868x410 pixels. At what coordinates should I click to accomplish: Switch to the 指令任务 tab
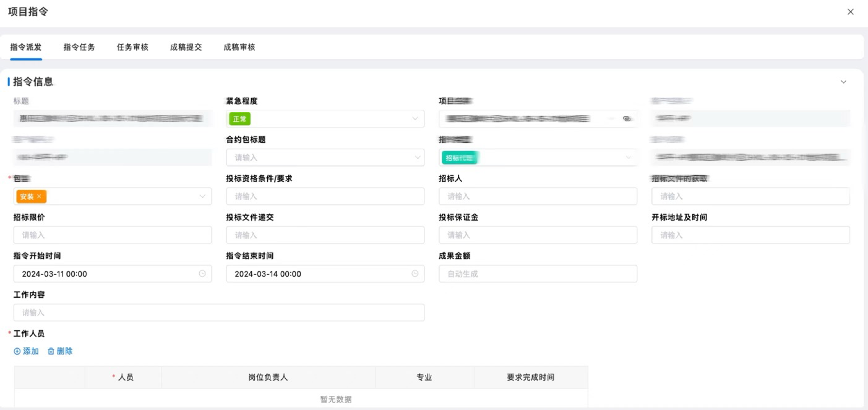click(x=79, y=47)
